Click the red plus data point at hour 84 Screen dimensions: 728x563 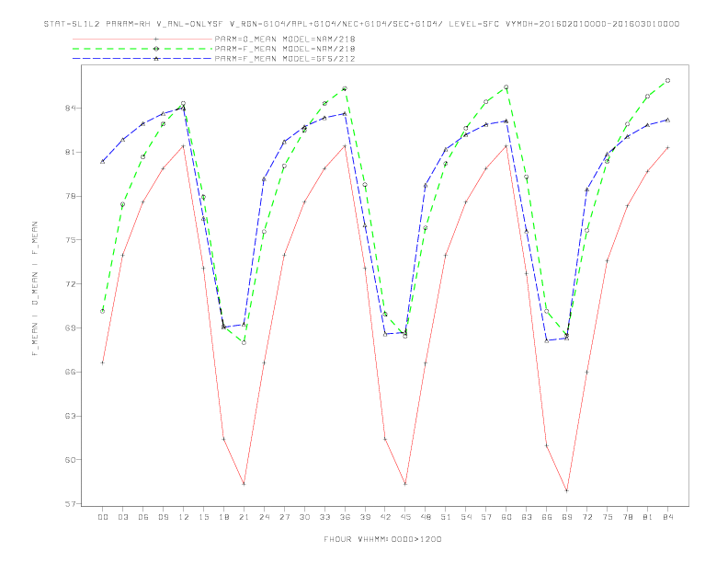[x=667, y=148]
